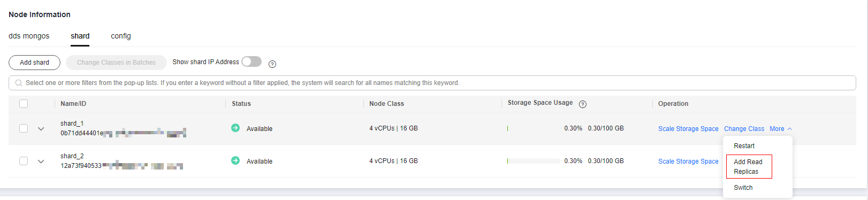Click the green Available status icon for shard_2
This screenshot has height=200, width=868.
pyautogui.click(x=235, y=160)
